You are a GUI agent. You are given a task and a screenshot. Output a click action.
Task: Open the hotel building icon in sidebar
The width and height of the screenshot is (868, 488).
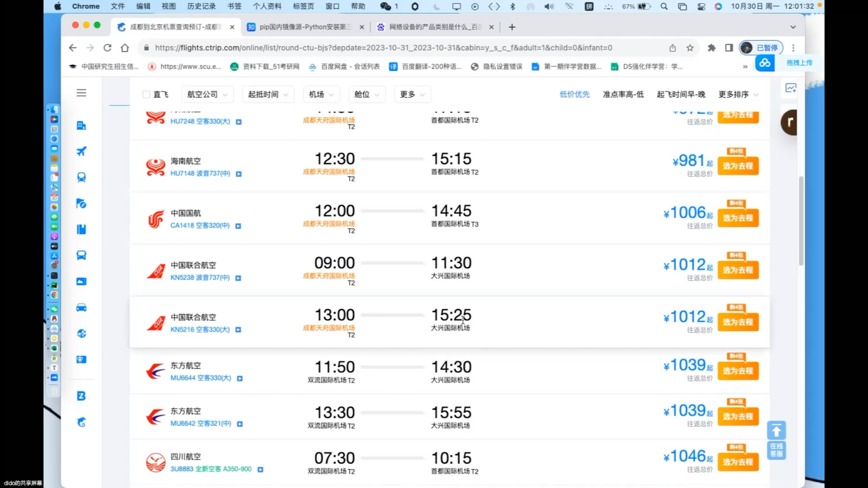pos(81,126)
